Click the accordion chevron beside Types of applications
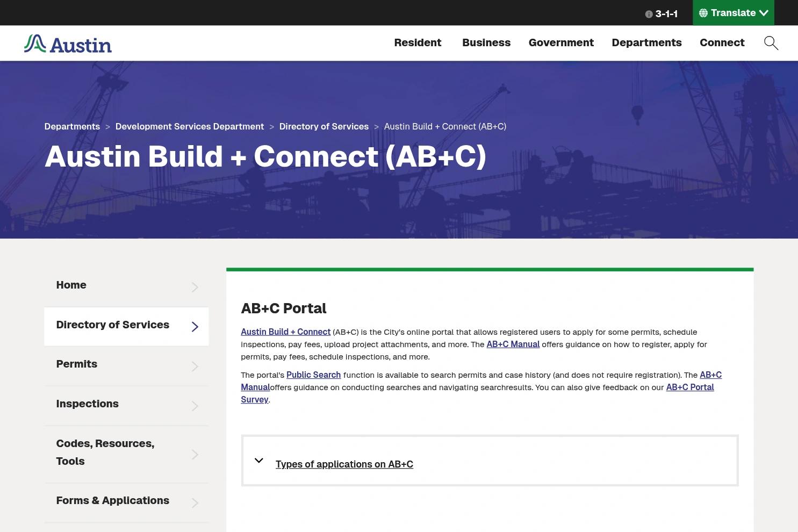798x532 pixels. 258,461
